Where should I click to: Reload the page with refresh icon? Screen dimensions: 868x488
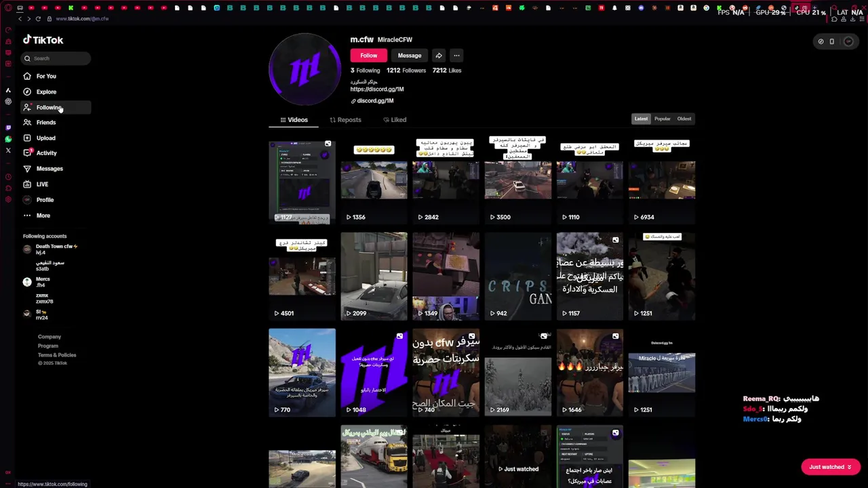38,19
